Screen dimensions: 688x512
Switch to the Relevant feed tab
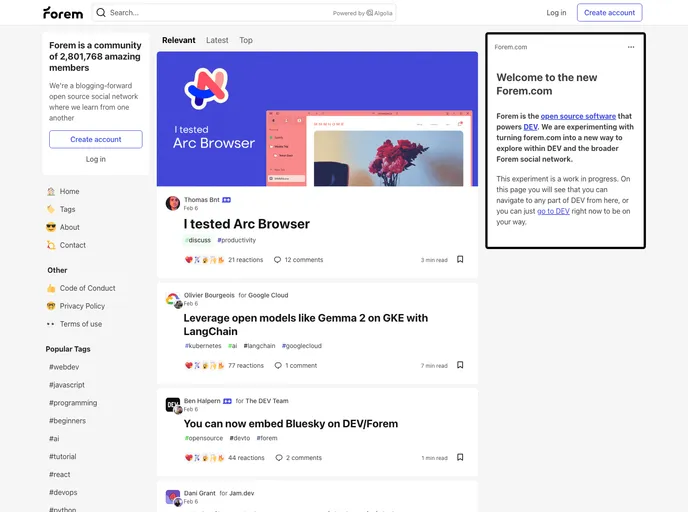[179, 40]
